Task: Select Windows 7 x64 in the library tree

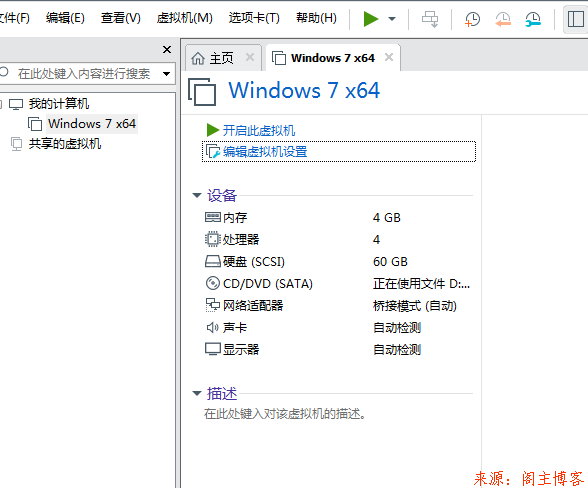Action: [92, 123]
